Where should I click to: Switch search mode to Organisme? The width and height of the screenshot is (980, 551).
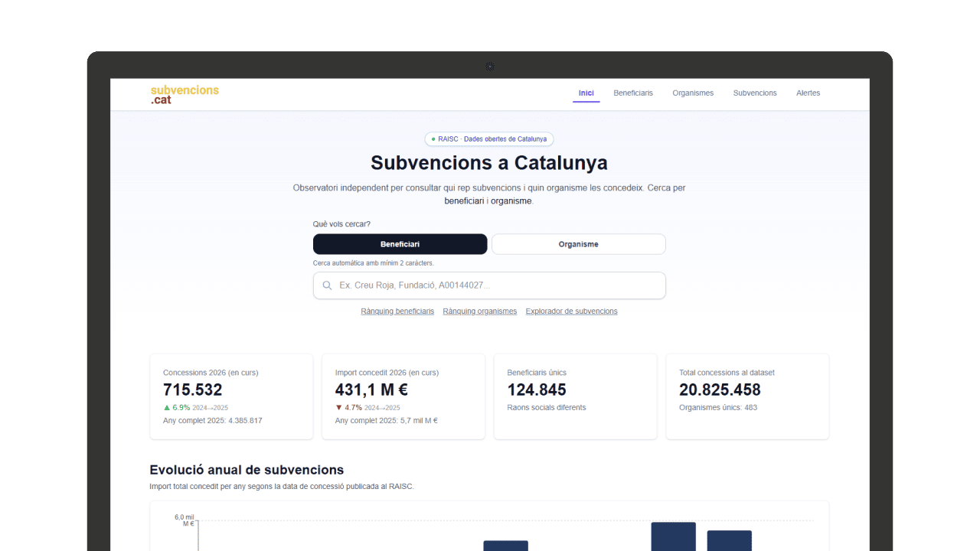coord(578,244)
